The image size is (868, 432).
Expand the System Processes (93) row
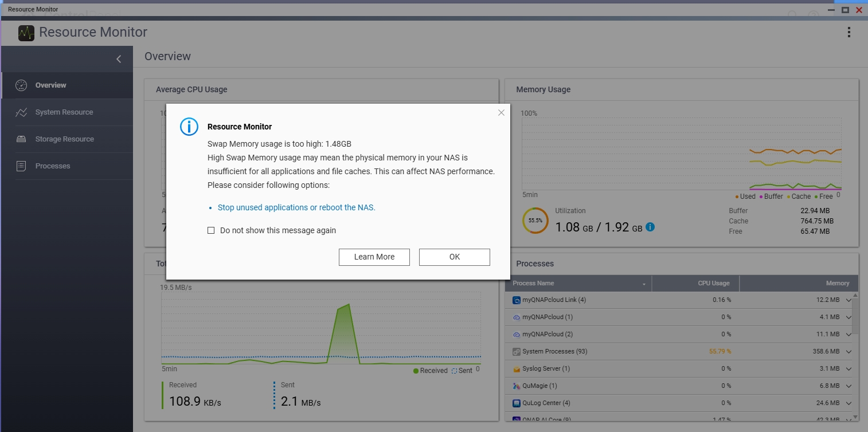click(849, 352)
